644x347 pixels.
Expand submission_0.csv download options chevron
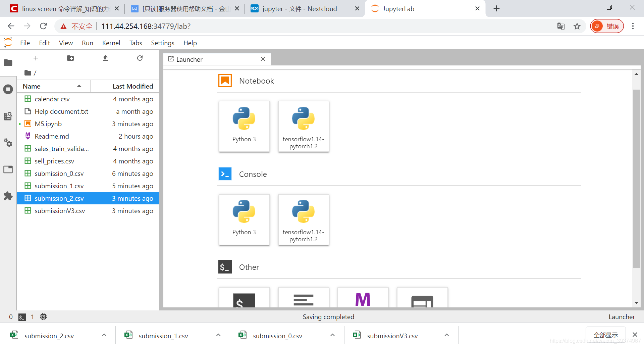pos(332,335)
